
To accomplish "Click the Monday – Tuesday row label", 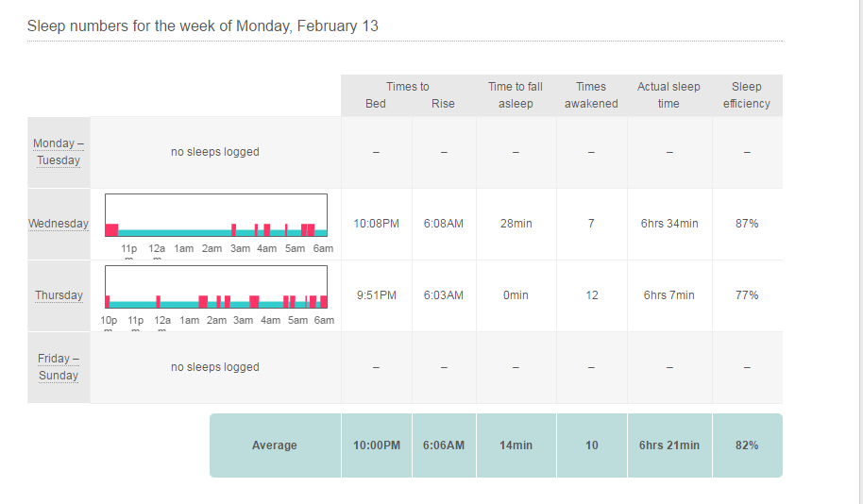I will (59, 152).
